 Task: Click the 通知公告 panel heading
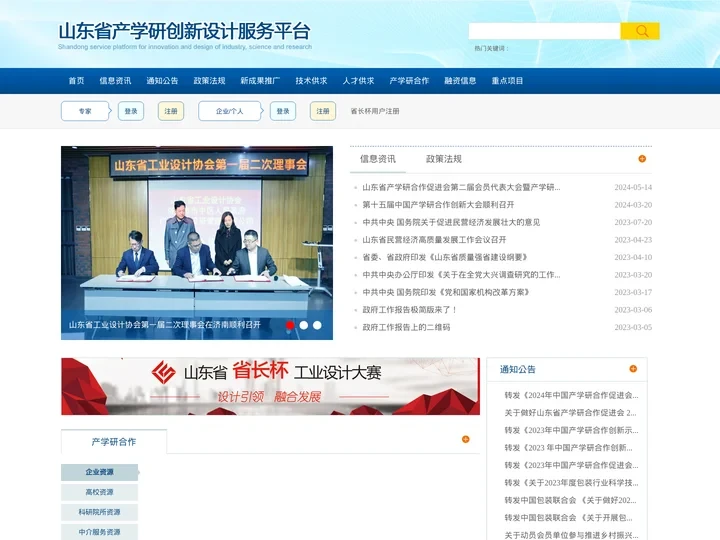pos(518,369)
